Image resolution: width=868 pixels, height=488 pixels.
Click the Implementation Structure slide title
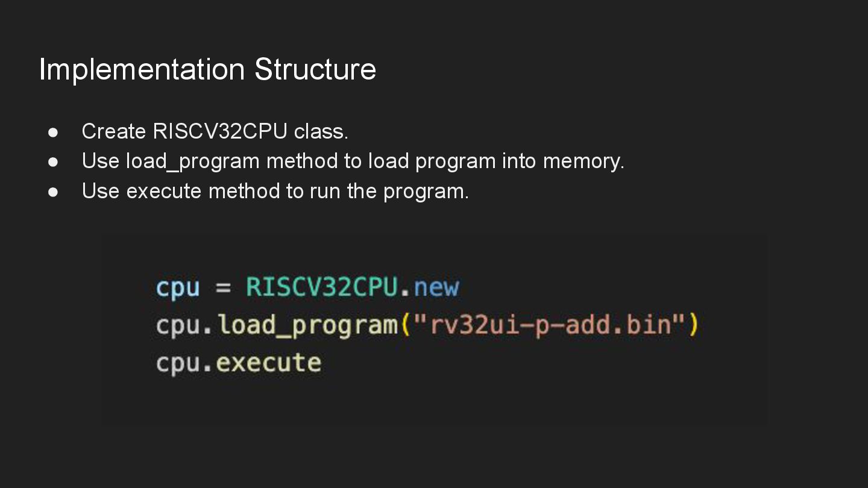(207, 69)
